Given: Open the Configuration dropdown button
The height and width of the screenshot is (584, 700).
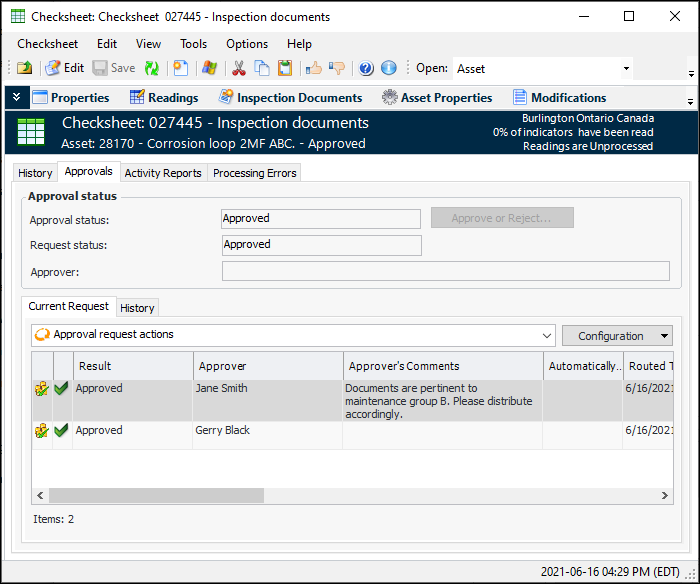Looking at the screenshot, I should pos(617,336).
